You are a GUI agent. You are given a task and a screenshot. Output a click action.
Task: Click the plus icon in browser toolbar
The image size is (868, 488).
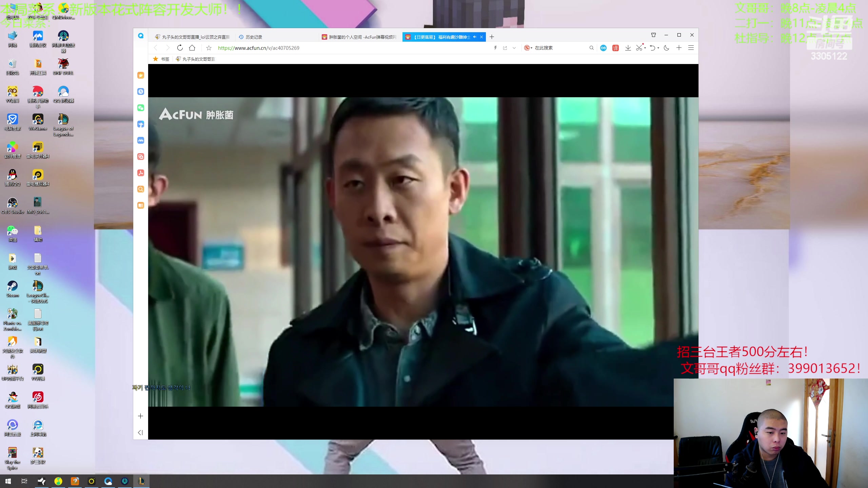[679, 48]
